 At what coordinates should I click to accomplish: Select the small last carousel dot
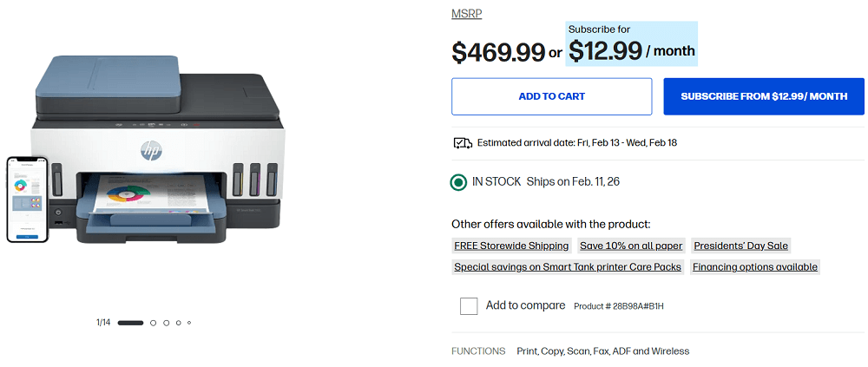189,323
